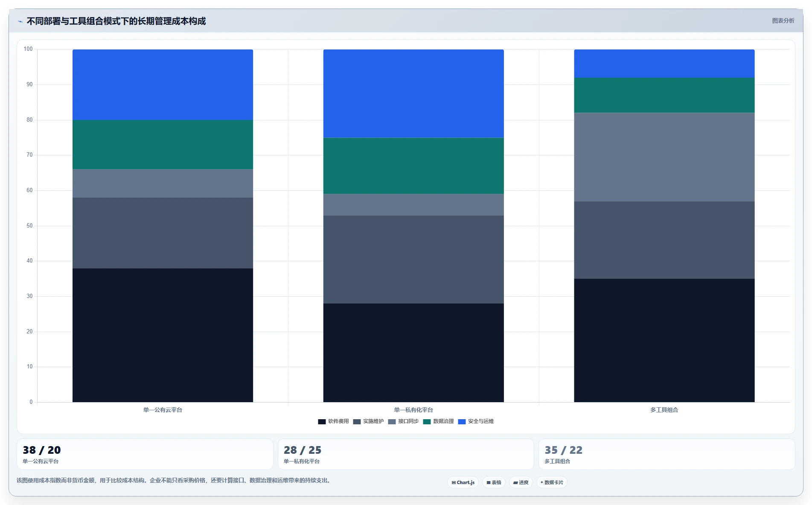Screen dimensions: 812x505
Task: Click the 接口同步 segment of the 单一公有云平台 bar
Action: tap(163, 184)
